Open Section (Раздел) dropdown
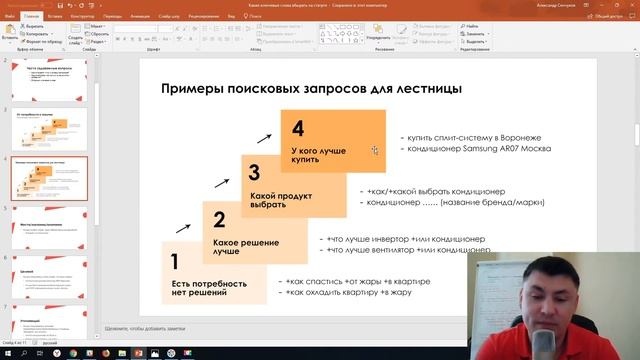640x360 pixels. coord(96,42)
